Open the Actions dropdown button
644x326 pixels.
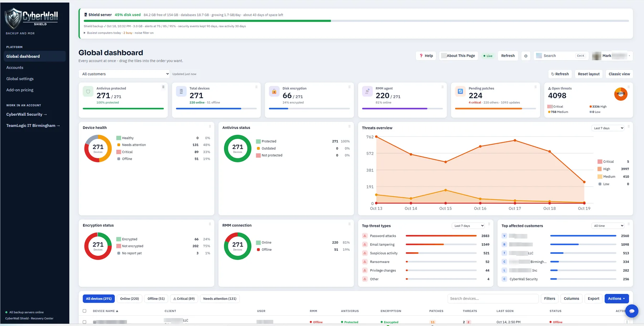coord(616,299)
